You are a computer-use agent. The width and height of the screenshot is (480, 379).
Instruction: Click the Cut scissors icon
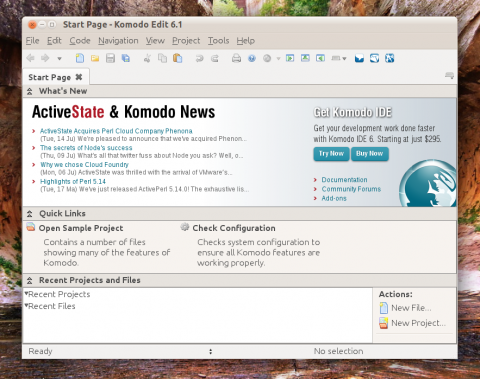click(x=147, y=58)
